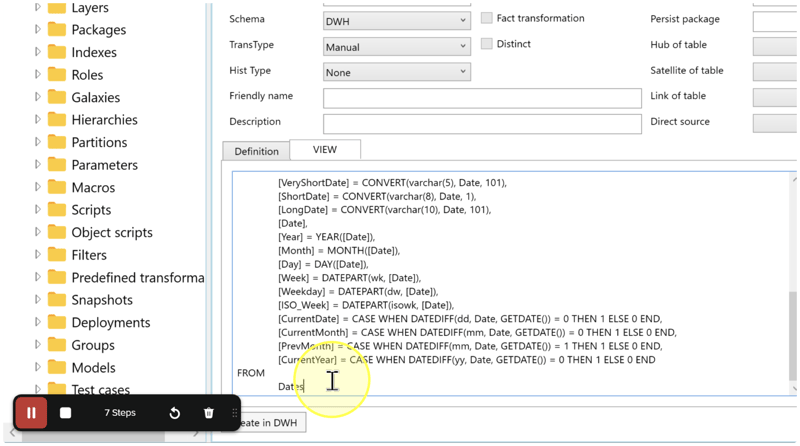Screen dimensions: 800x446
Task: Click the Hub of table field
Action: (775, 46)
